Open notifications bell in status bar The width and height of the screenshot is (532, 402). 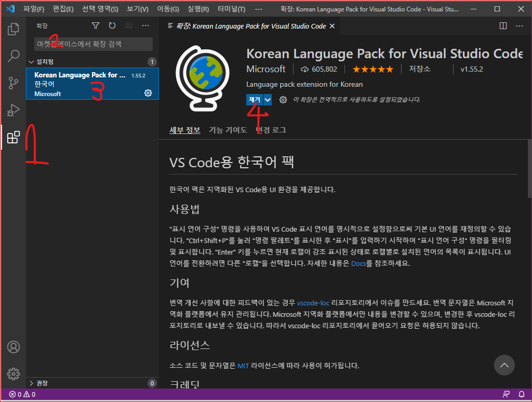click(x=522, y=394)
